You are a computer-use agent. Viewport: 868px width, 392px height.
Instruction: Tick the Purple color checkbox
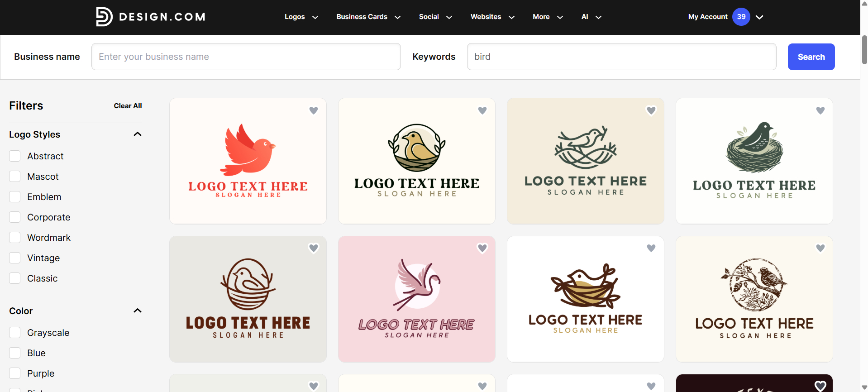pyautogui.click(x=15, y=373)
